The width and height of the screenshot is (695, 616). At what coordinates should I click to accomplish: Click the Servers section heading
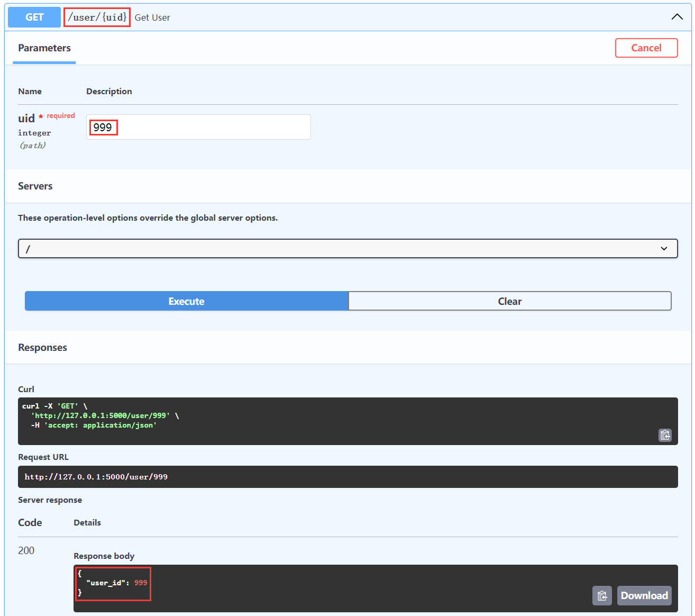tap(35, 186)
